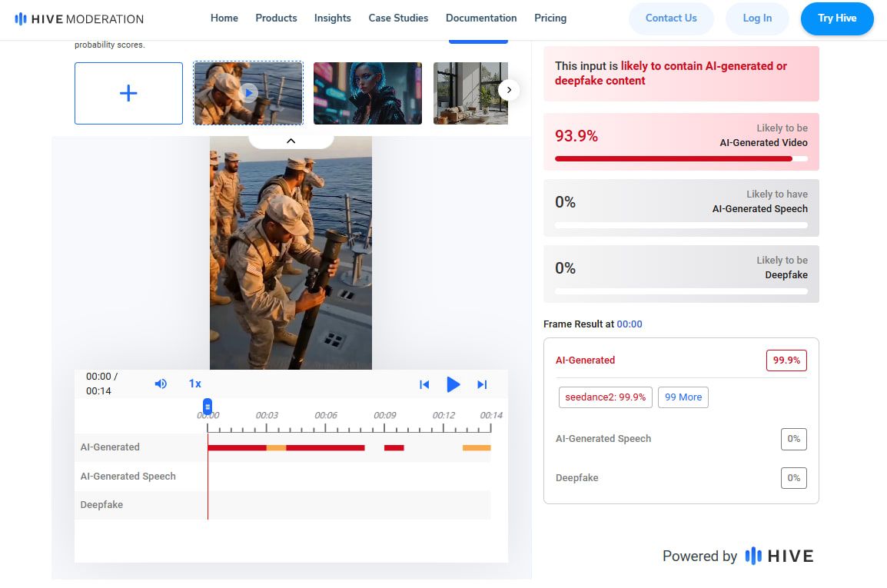Expand the 99 More model list

[x=683, y=397]
